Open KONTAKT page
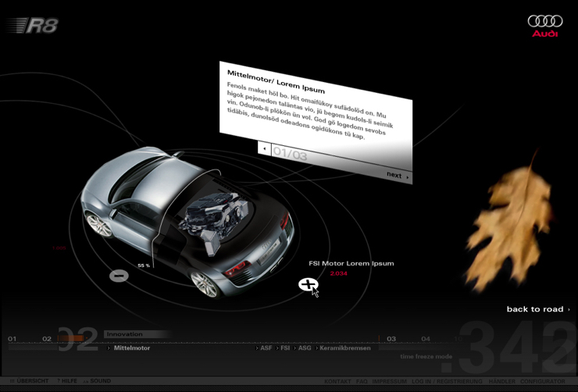578x392 pixels. (x=337, y=381)
